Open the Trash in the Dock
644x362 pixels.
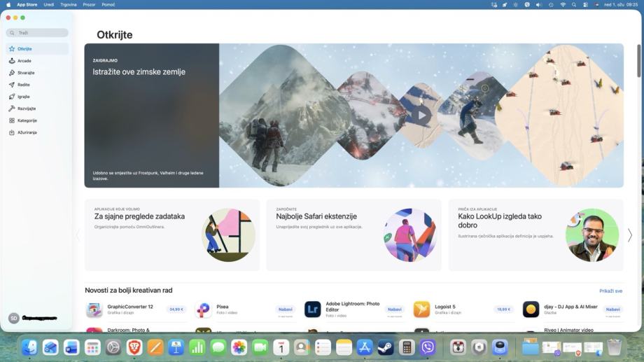(x=615, y=347)
